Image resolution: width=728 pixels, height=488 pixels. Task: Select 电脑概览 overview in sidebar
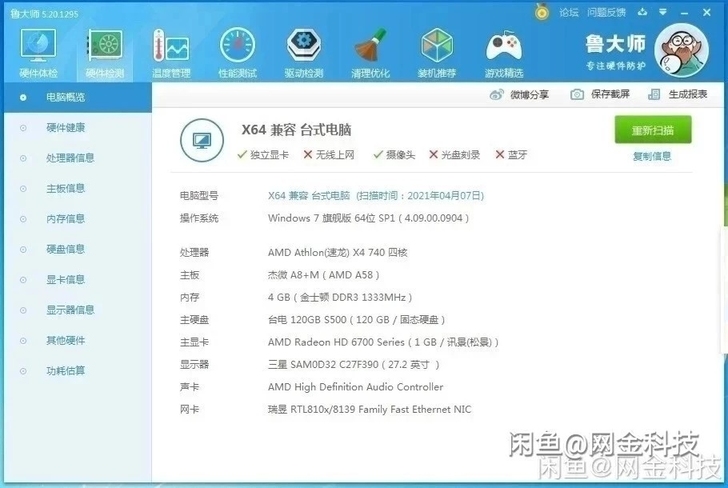(x=78, y=98)
